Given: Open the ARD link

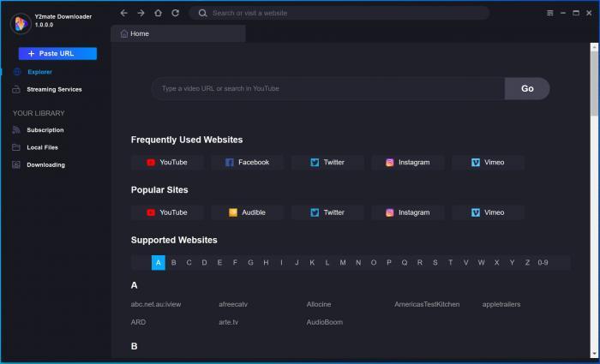Looking at the screenshot, I should 138,322.
